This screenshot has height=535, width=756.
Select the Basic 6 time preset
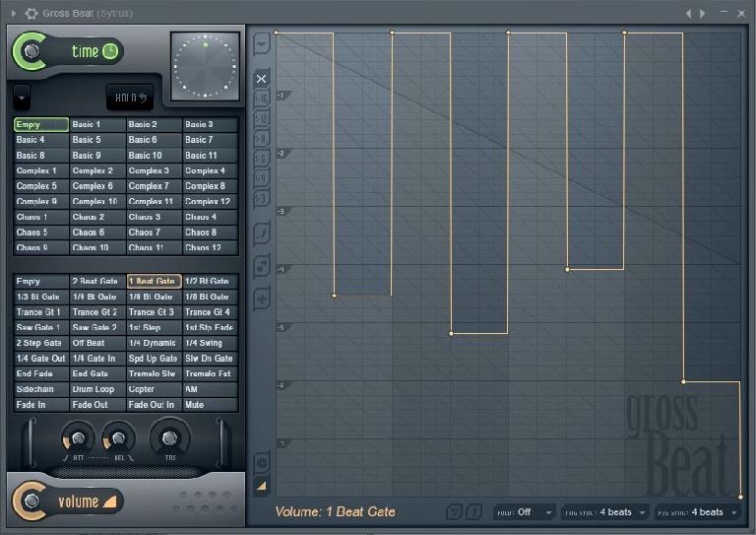(x=154, y=140)
